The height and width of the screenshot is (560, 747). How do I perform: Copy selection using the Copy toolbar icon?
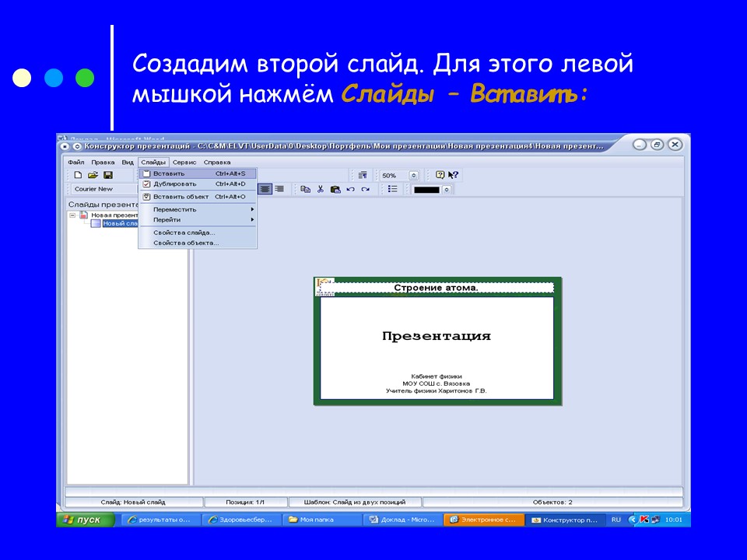tap(304, 189)
